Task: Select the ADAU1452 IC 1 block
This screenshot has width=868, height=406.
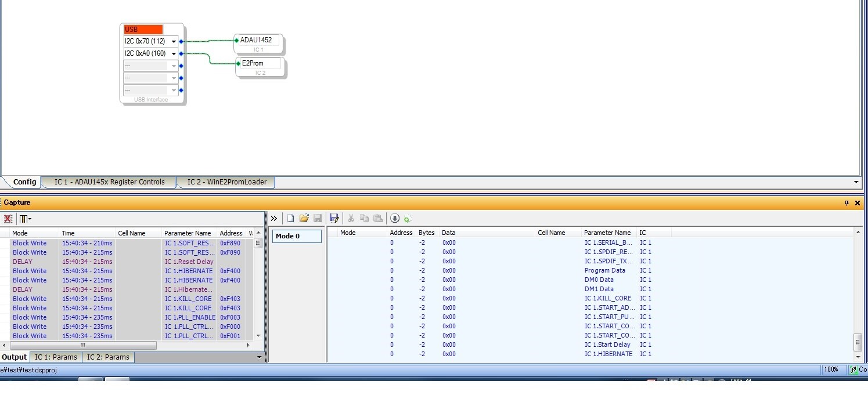Action: (260, 43)
